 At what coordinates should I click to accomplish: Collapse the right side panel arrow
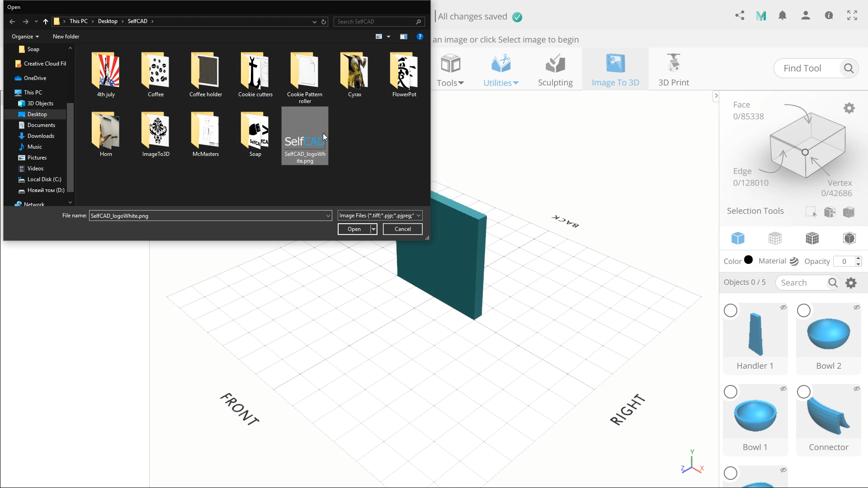coord(716,96)
